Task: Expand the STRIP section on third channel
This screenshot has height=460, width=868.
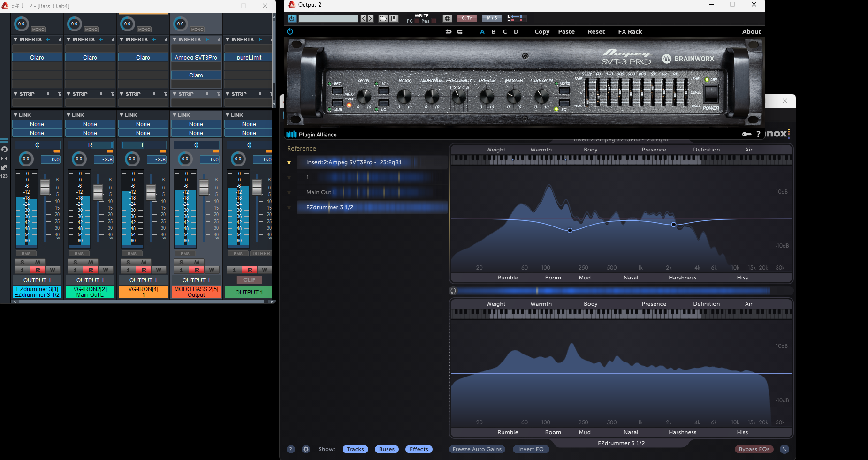Action: pos(122,94)
